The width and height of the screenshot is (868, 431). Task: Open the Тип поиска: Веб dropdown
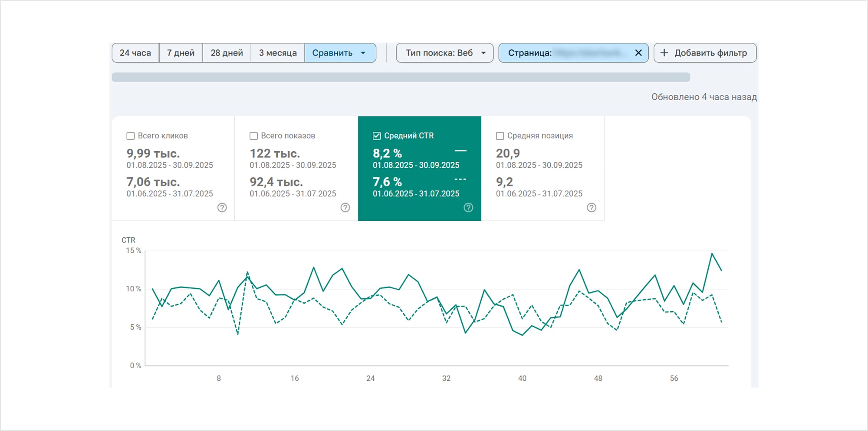pos(444,53)
